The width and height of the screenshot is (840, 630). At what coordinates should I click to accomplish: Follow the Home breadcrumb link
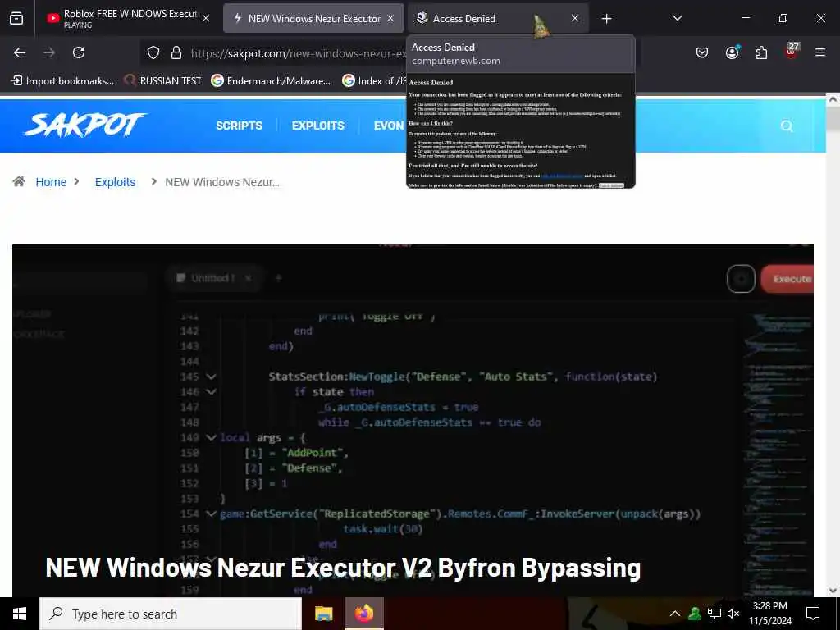[51, 182]
